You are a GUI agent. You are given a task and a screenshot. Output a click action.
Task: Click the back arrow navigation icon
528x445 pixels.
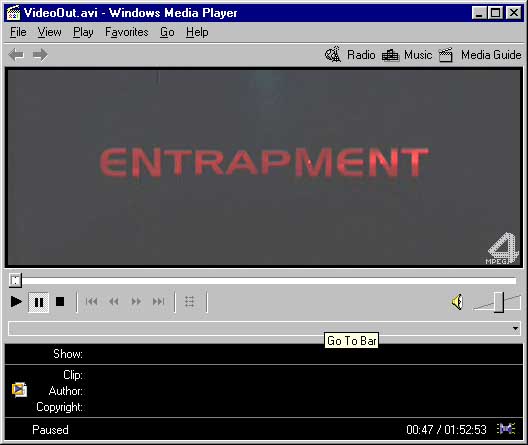click(x=16, y=55)
